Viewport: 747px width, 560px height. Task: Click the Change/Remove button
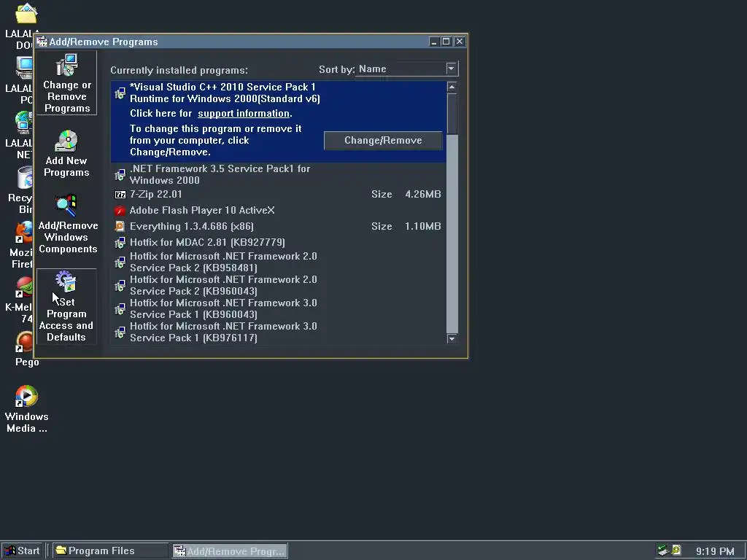tap(383, 141)
